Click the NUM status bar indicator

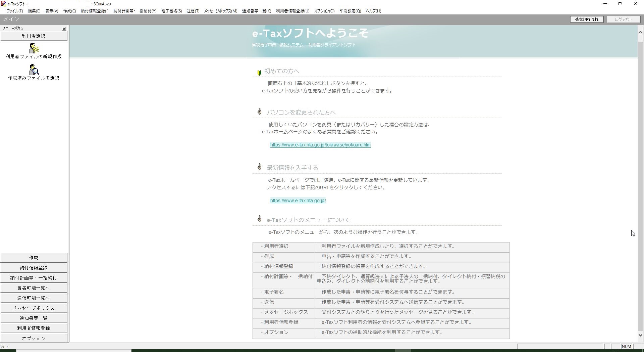626,347
